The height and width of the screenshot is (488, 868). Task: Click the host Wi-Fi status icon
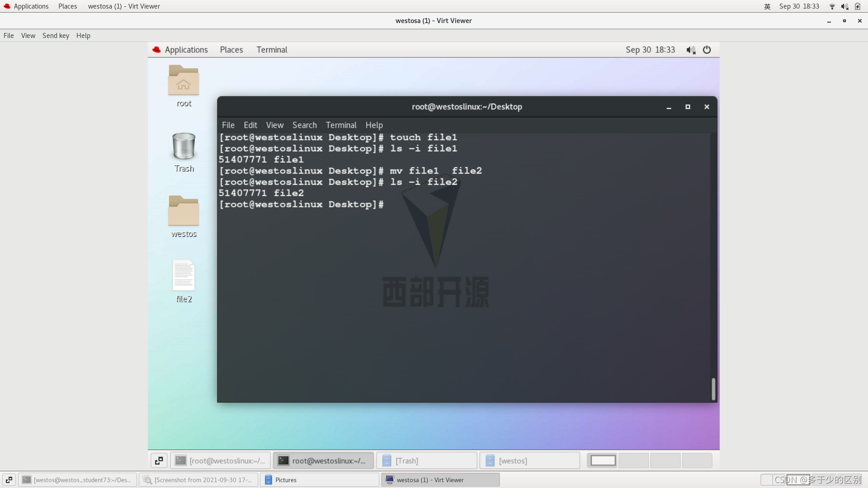832,6
